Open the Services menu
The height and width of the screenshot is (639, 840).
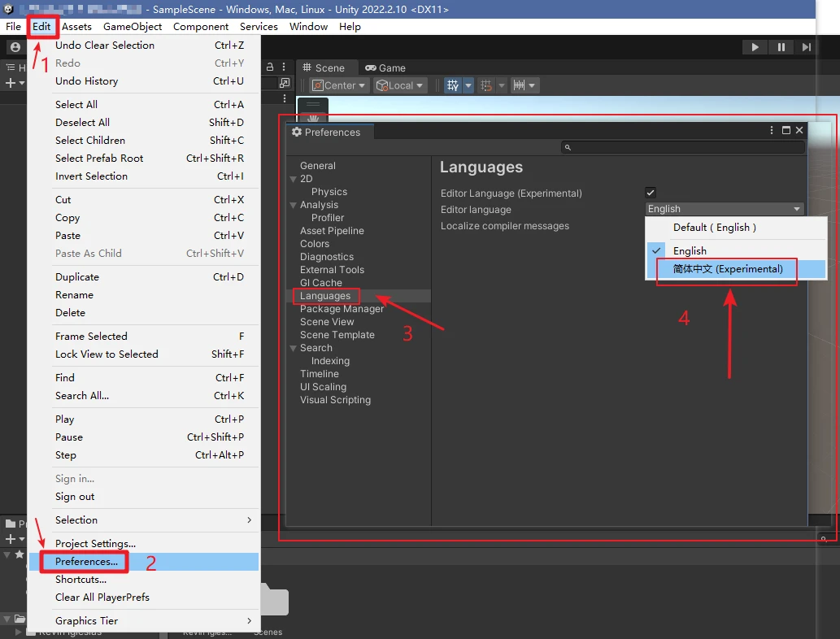pyautogui.click(x=259, y=26)
